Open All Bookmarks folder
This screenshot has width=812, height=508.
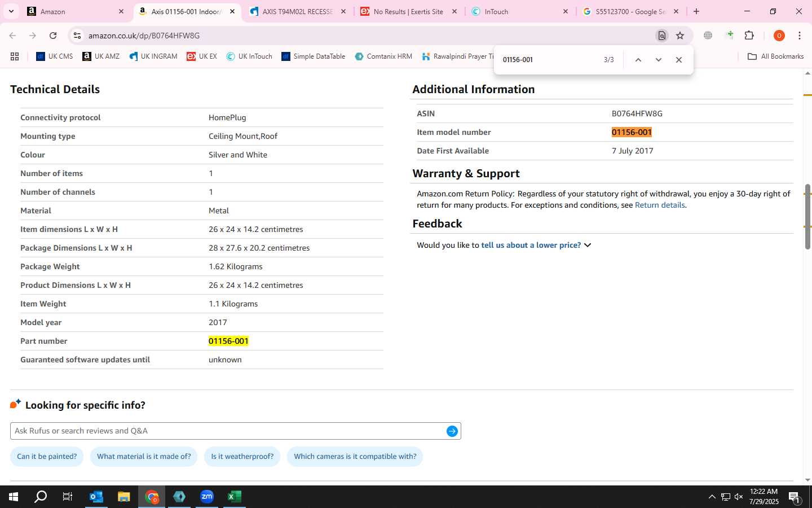775,56
